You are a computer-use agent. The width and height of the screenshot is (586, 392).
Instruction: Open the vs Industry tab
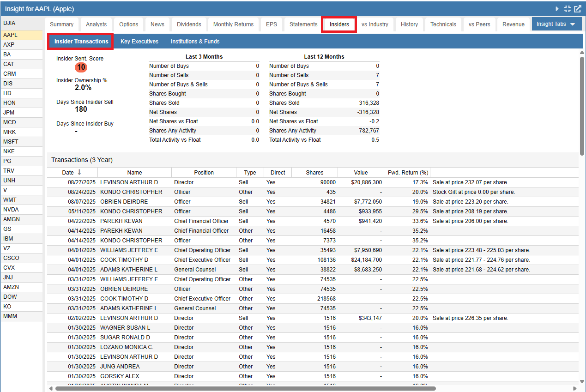point(375,24)
